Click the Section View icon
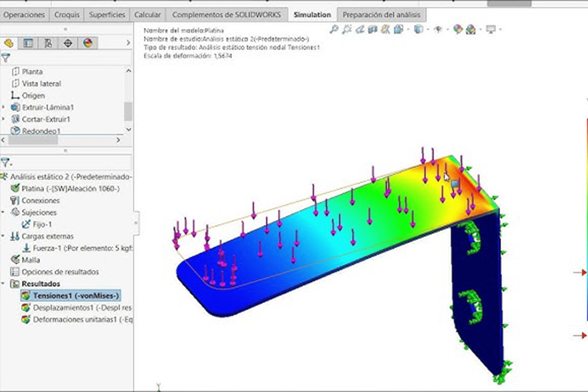This screenshot has height=392, width=588. (x=372, y=30)
